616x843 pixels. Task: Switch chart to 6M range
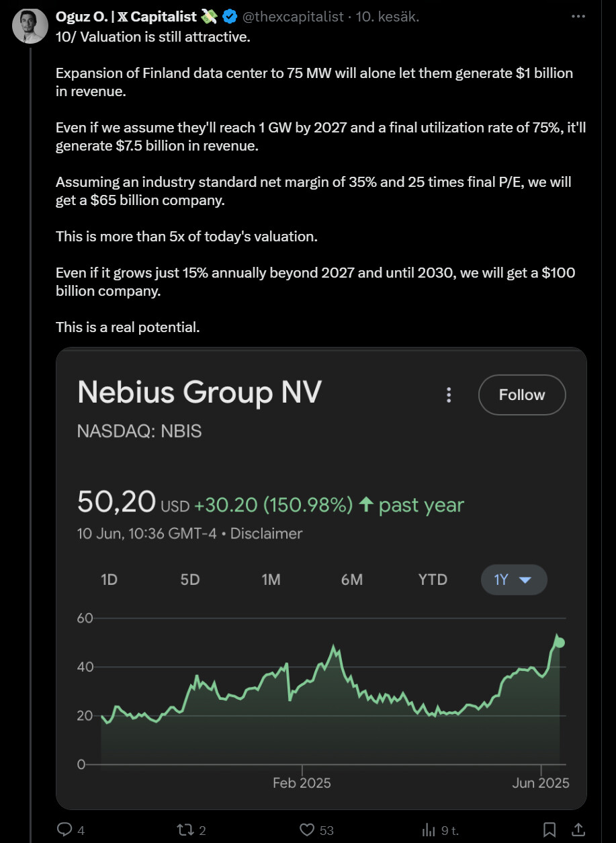[352, 579]
